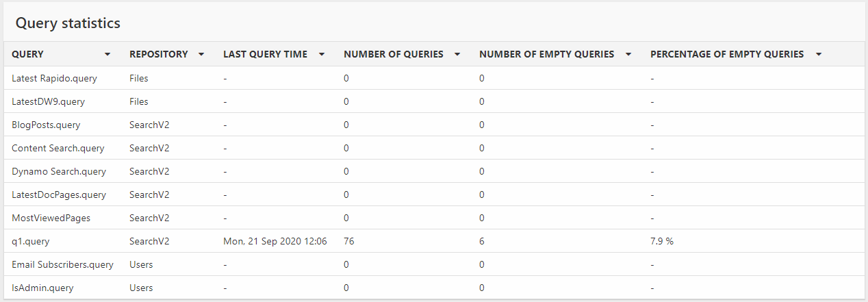The height and width of the screenshot is (302, 868).
Task: Open the Number of Empty Queries dropdown arrow
Action: pyautogui.click(x=628, y=54)
